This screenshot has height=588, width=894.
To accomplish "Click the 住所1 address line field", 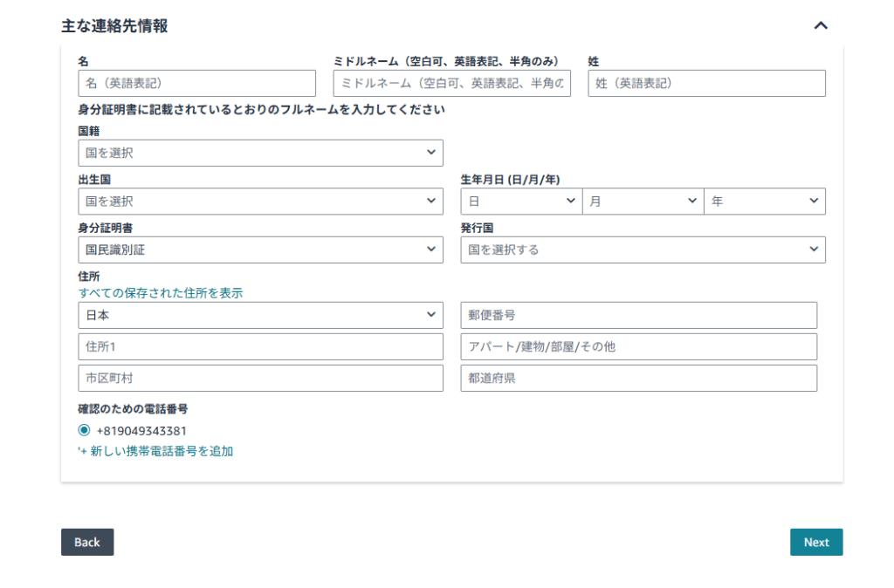I will [x=260, y=346].
